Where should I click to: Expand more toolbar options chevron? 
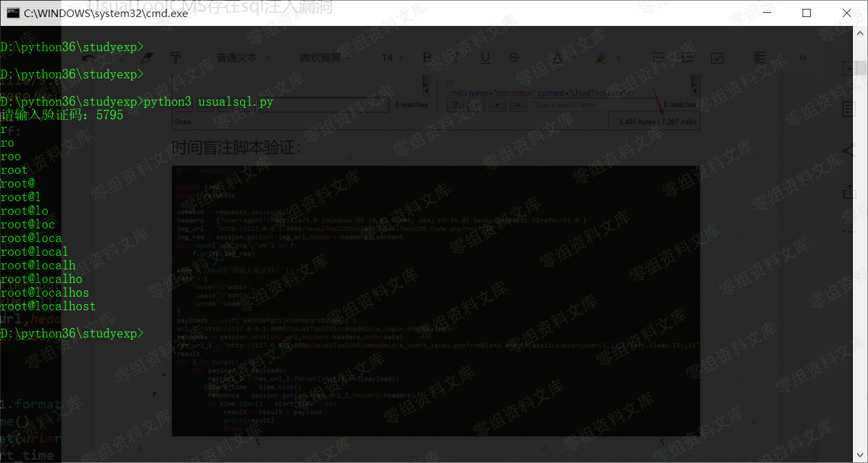pos(803,58)
